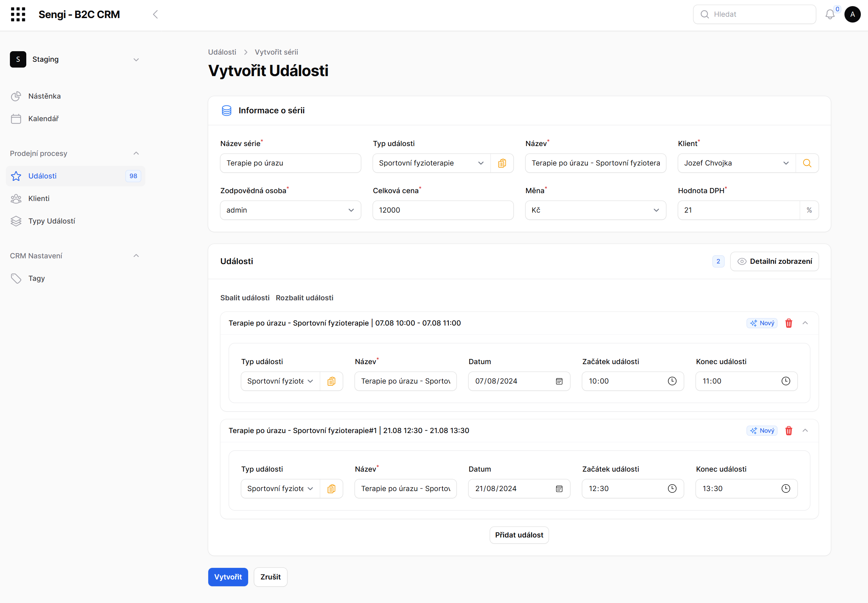This screenshot has height=603, width=868.
Task: Go to Kalendář in sidebar
Action: point(75,119)
